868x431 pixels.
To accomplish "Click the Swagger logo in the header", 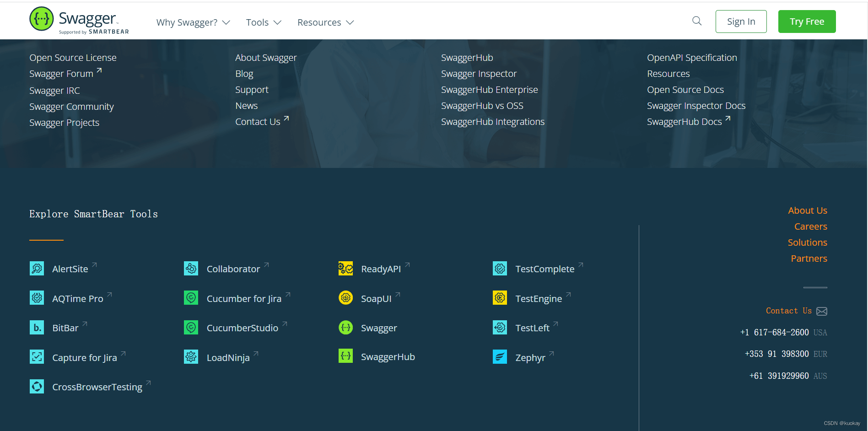I will click(79, 21).
